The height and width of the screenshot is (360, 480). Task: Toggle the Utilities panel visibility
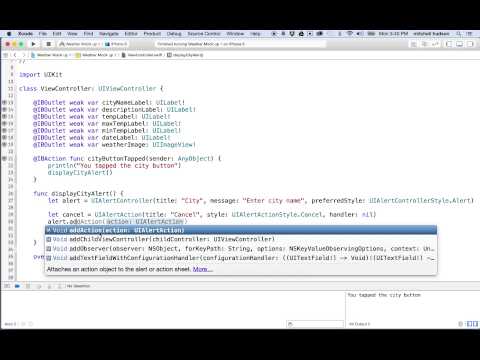coord(470,44)
